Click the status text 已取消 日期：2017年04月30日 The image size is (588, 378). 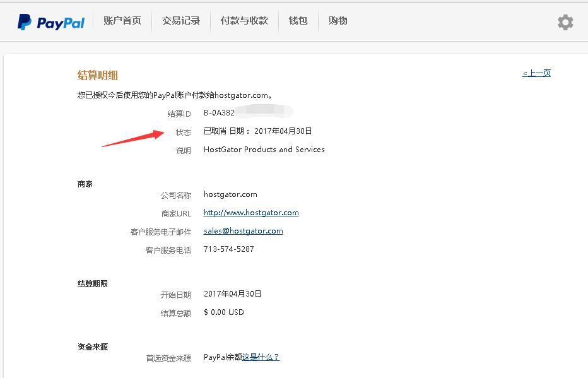point(257,131)
